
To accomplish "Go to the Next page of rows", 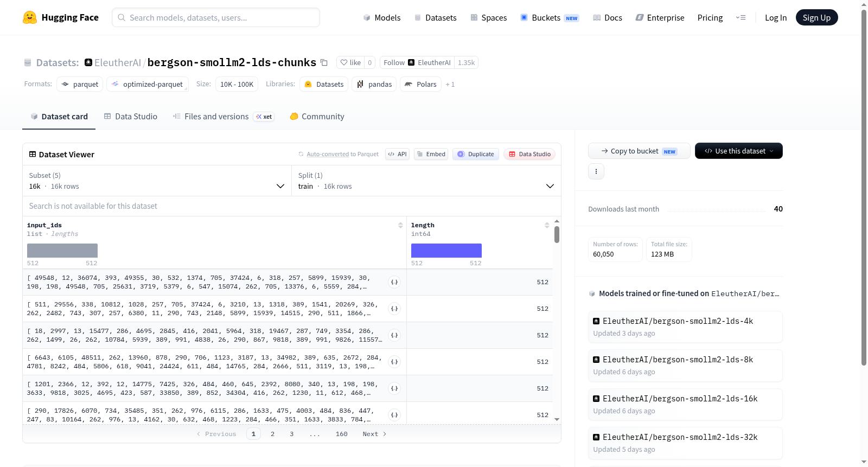I will [x=374, y=434].
